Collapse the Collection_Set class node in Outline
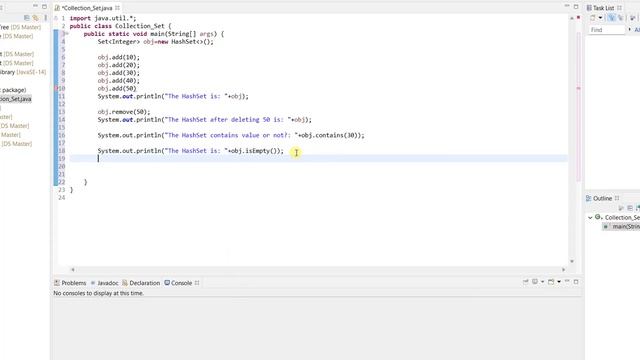Screen dimensions: 640x360 click(590, 218)
